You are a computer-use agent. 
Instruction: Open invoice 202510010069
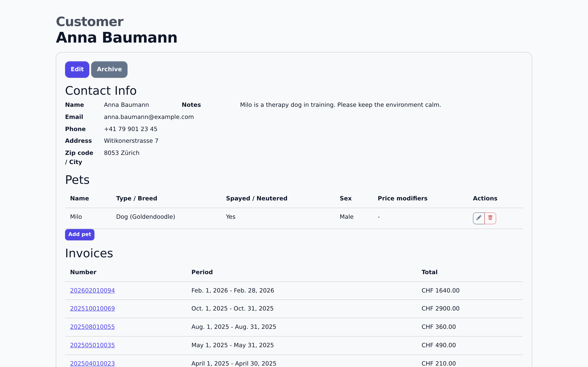[x=92, y=308]
